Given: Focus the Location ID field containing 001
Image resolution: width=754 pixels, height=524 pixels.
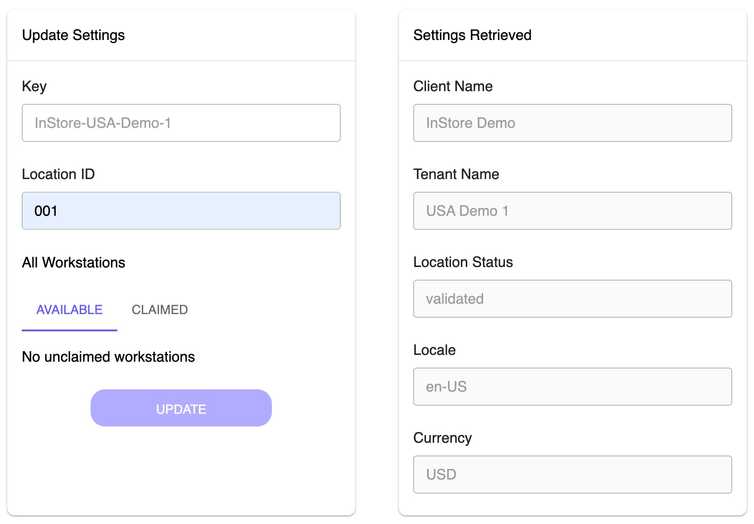Looking at the screenshot, I should [181, 211].
